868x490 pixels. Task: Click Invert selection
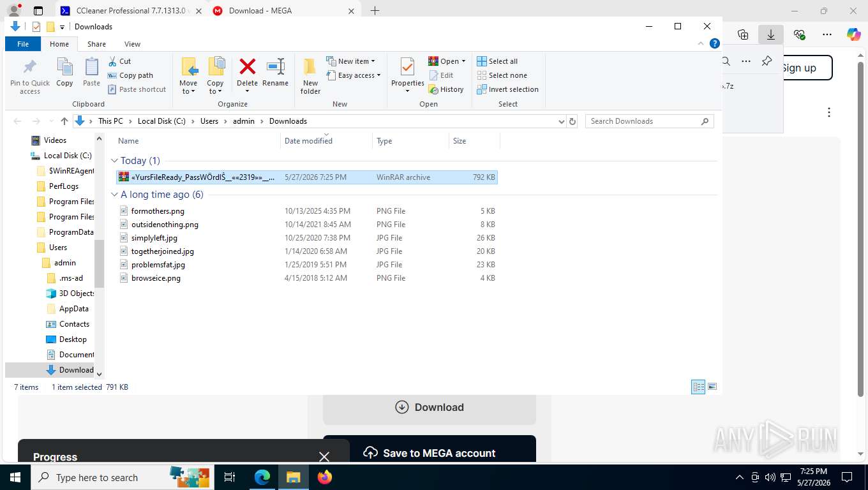pos(507,89)
